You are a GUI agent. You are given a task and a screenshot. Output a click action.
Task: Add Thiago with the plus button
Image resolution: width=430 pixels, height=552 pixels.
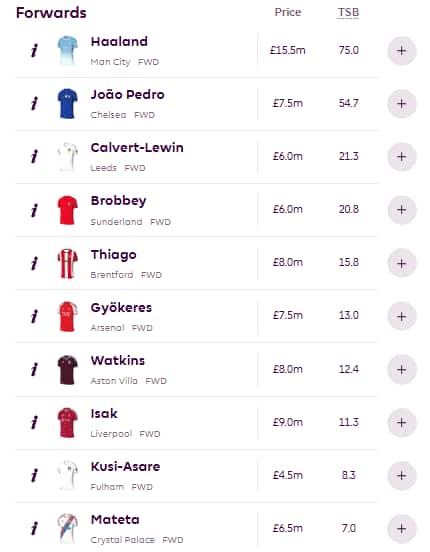coord(402,263)
